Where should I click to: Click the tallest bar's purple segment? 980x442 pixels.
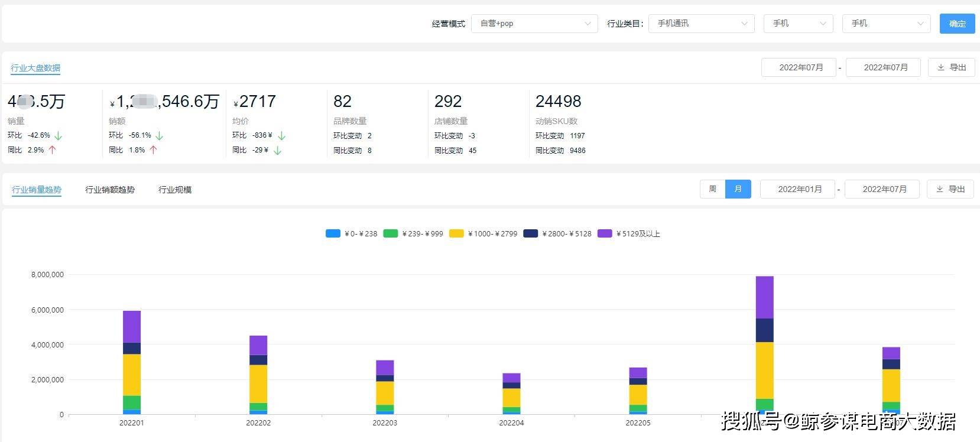(x=764, y=297)
